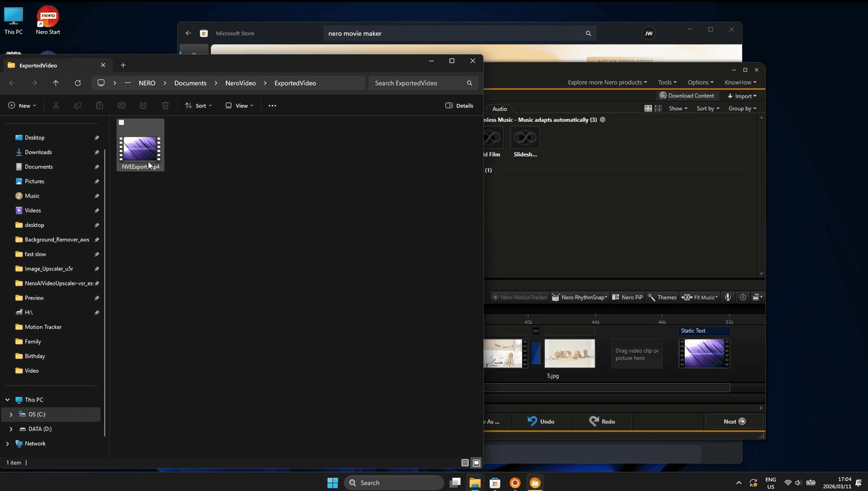The width and height of the screenshot is (868, 491).
Task: Select the Audio tab
Action: (x=499, y=109)
